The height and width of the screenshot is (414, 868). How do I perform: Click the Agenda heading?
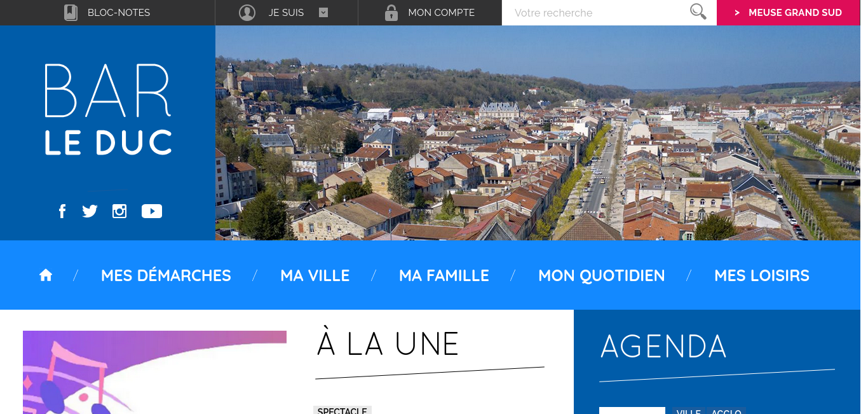pos(663,347)
